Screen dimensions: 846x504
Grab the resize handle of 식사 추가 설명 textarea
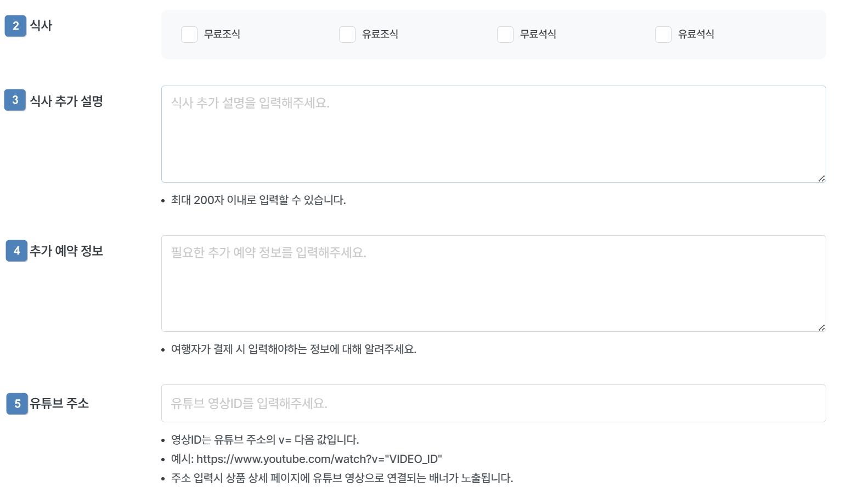[x=821, y=178]
